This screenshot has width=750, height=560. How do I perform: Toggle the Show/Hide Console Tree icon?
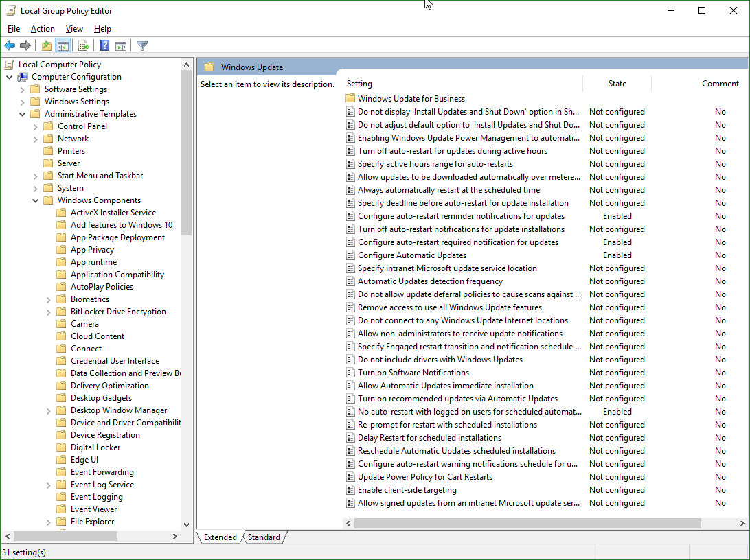pyautogui.click(x=62, y=46)
